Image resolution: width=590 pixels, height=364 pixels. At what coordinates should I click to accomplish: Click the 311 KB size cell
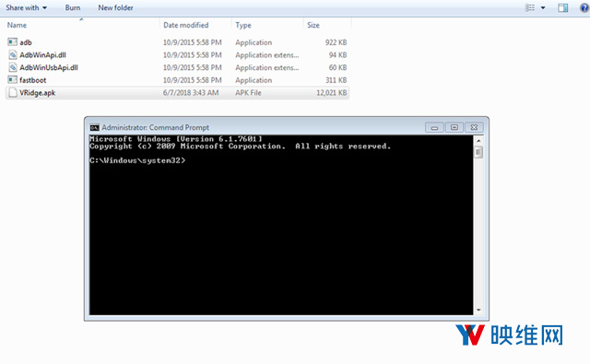pos(336,80)
